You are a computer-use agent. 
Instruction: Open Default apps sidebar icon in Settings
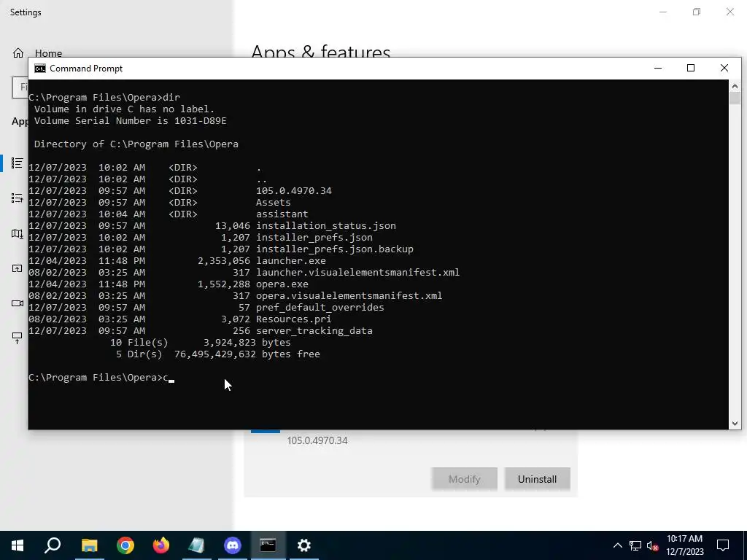pos(18,198)
